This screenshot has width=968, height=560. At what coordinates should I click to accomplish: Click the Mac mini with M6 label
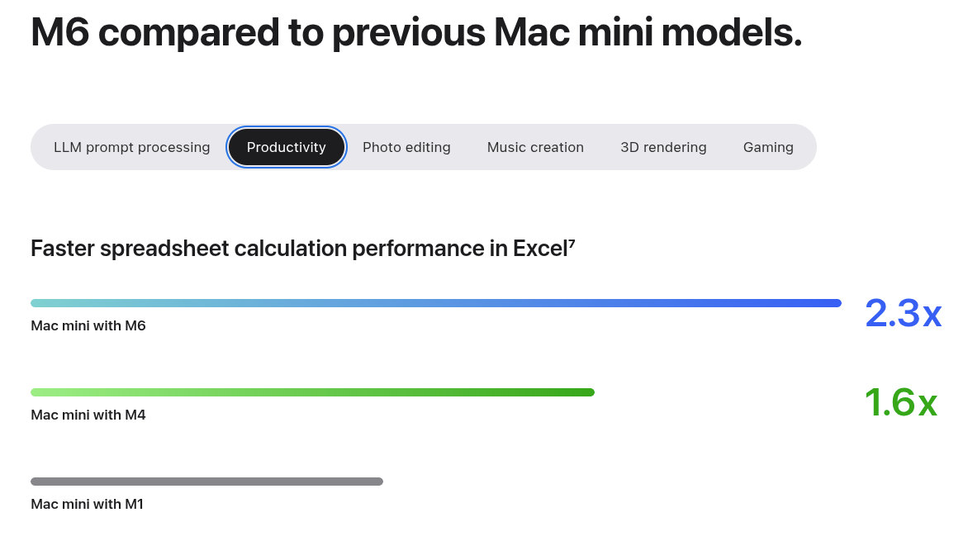[88, 325]
